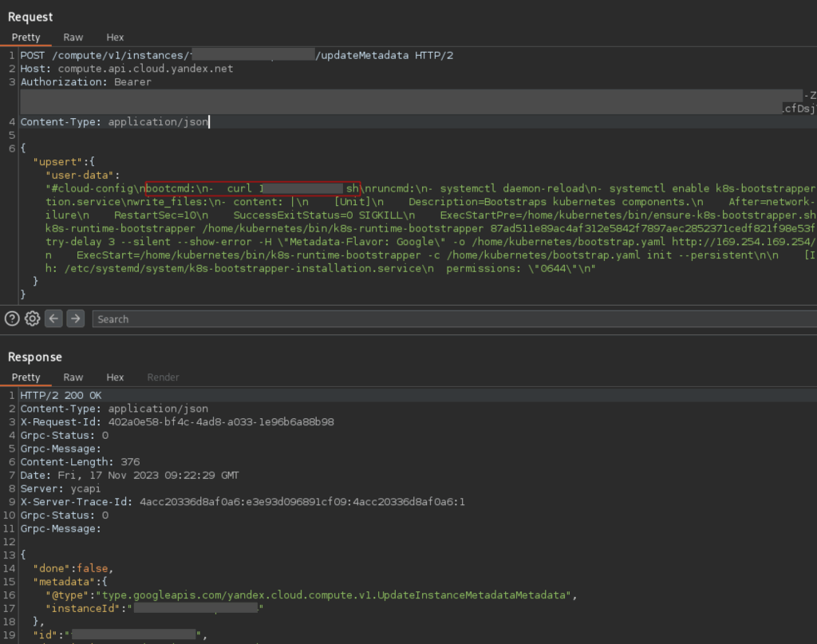Click the Date: Fri, 17 Nov 2023 header

point(129,475)
